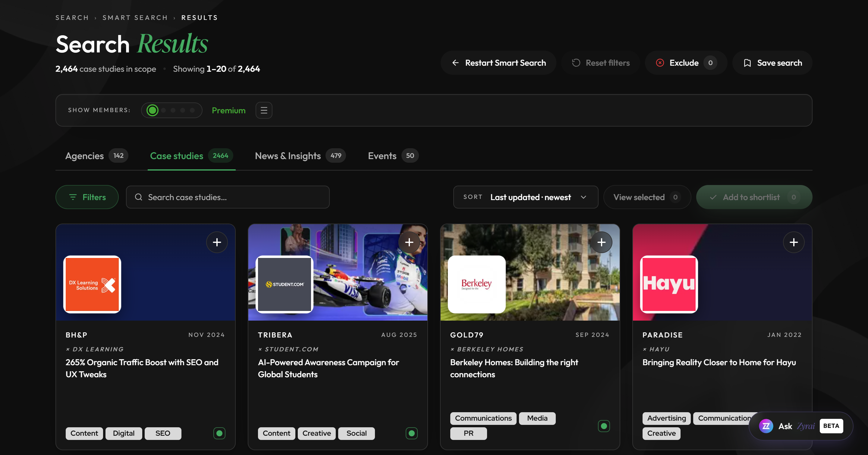This screenshot has width=868, height=455.
Task: Click the Communications tag on Gold79 card
Action: pos(483,418)
